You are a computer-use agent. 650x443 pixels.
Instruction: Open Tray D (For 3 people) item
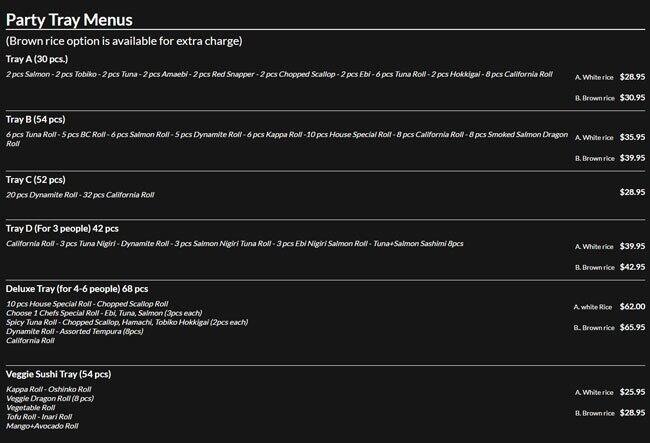point(62,229)
